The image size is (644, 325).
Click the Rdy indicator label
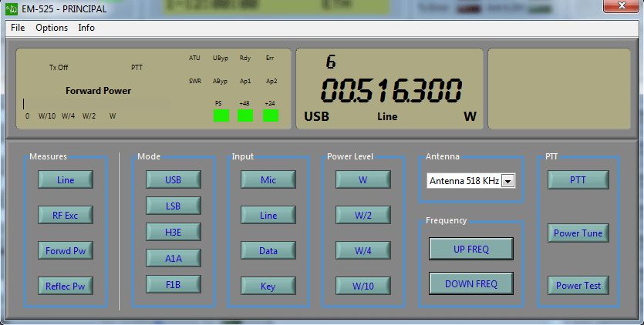245,58
